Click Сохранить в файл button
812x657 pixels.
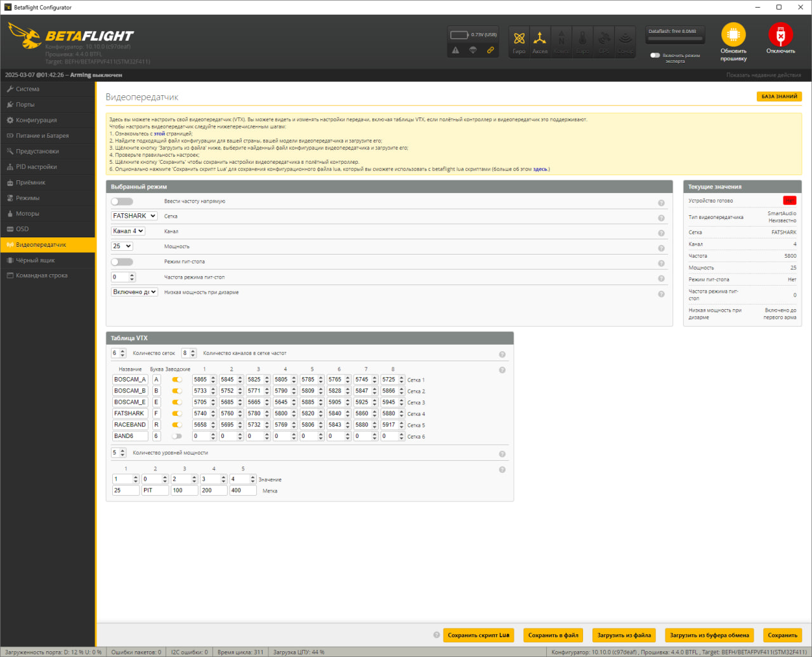point(553,635)
